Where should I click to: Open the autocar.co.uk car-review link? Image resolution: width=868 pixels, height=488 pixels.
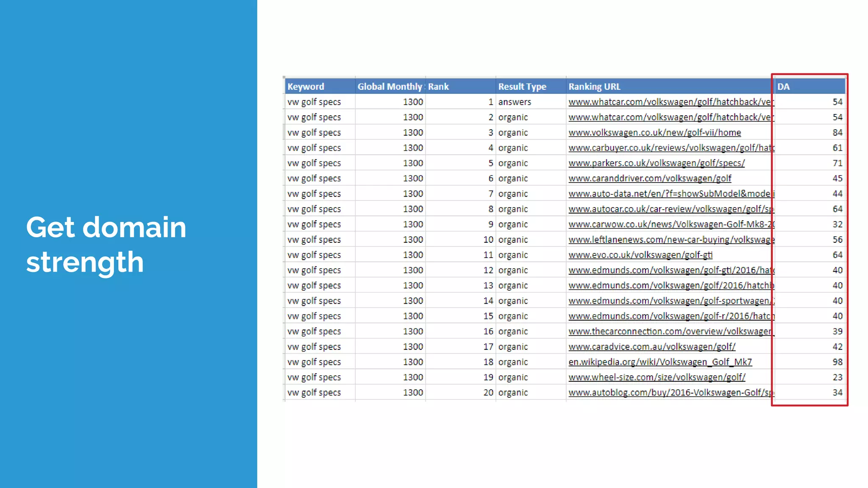click(x=671, y=209)
